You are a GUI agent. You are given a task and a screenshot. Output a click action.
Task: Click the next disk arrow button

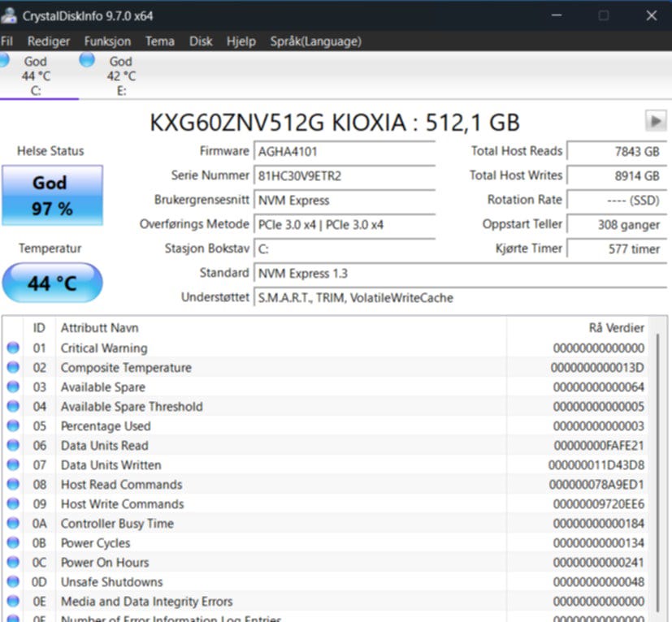point(655,122)
